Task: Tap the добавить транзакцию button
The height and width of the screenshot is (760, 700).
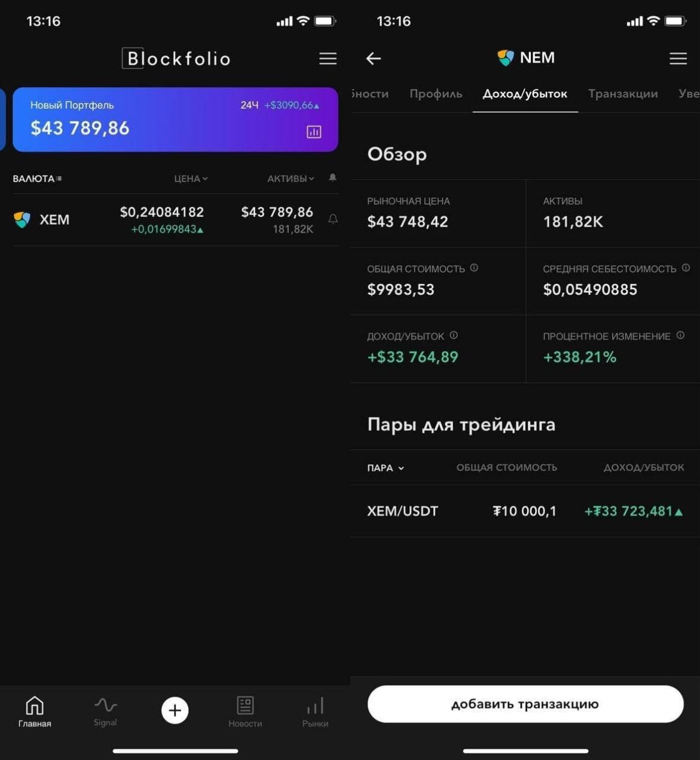Action: coord(525,704)
